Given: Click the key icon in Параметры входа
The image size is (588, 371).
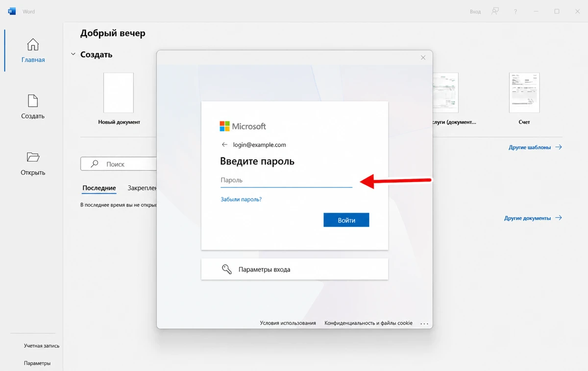Looking at the screenshot, I should pos(226,269).
